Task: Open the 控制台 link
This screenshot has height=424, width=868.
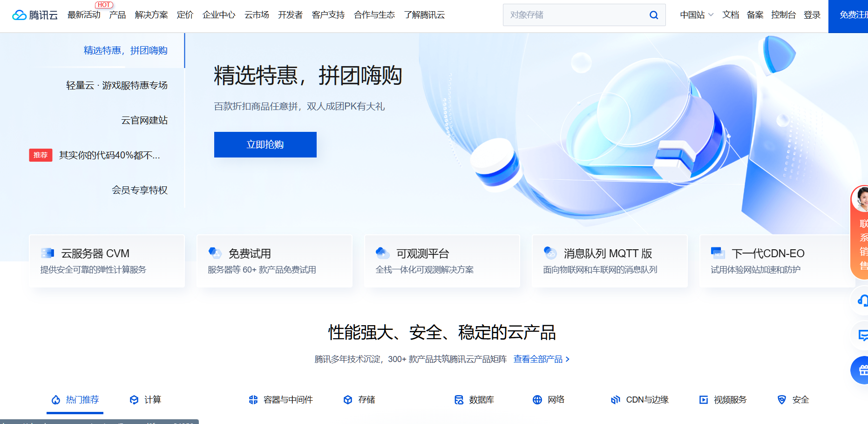Action: (783, 15)
